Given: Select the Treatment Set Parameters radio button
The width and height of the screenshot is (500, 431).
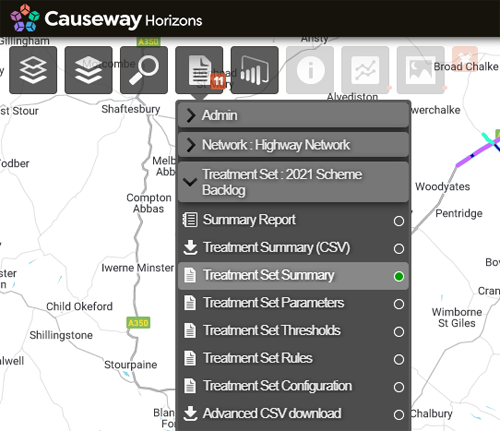Looking at the screenshot, I should click(399, 304).
